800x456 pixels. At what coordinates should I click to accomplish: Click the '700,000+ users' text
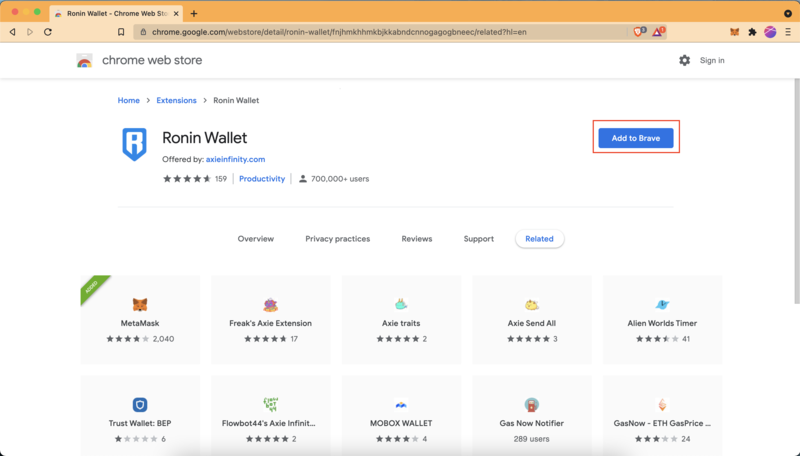(x=340, y=179)
